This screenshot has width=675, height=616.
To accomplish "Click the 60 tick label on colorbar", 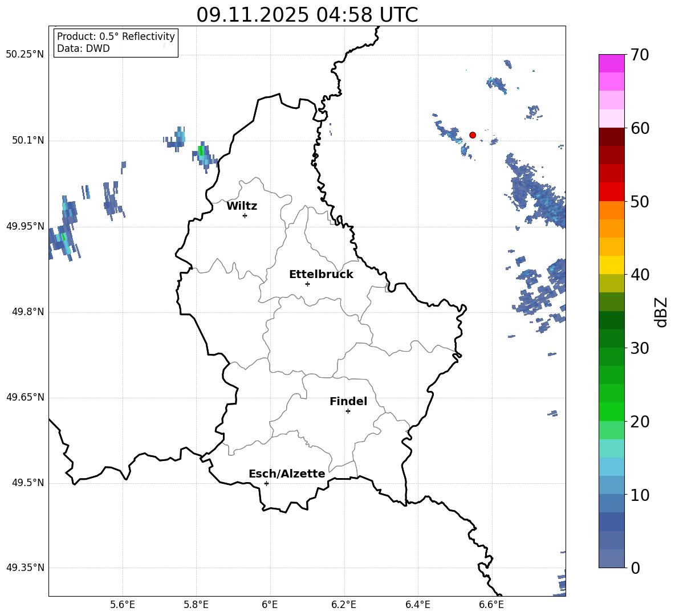I will (x=640, y=128).
